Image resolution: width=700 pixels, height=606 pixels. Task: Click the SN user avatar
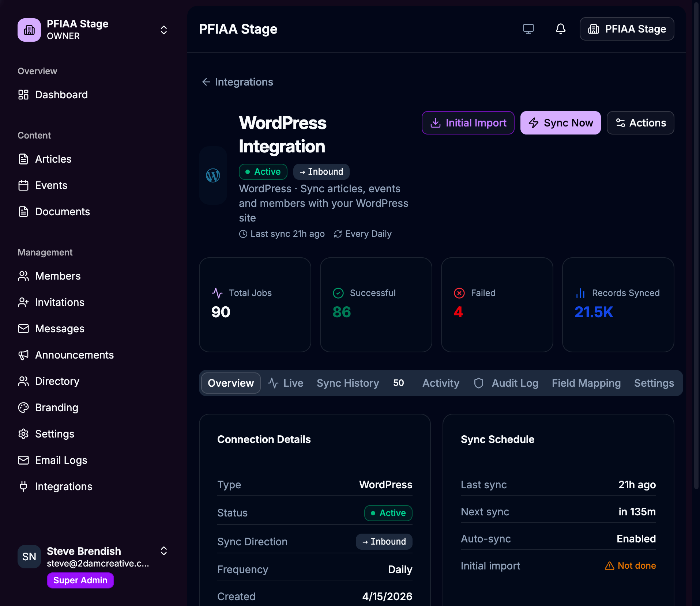29,557
